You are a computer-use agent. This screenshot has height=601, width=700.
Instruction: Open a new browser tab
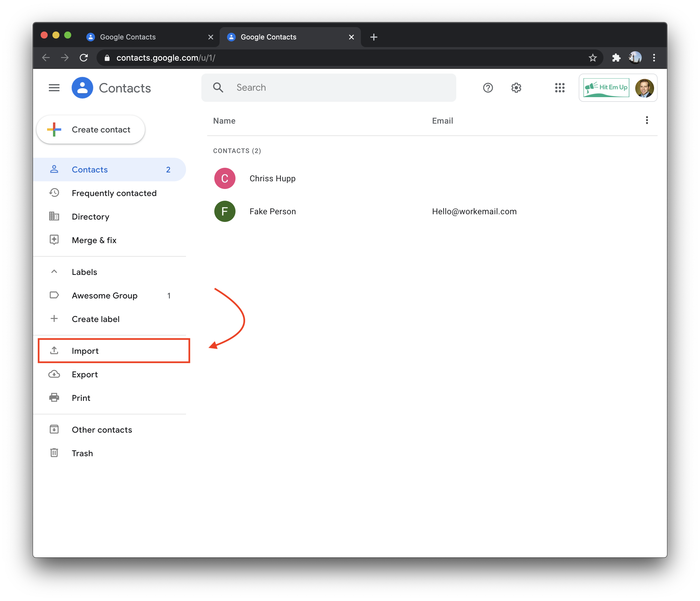coord(374,37)
